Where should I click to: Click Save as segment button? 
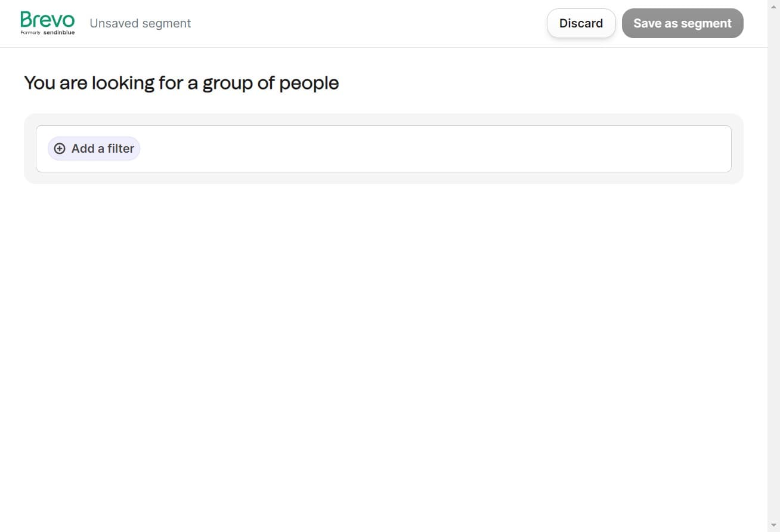pyautogui.click(x=682, y=23)
